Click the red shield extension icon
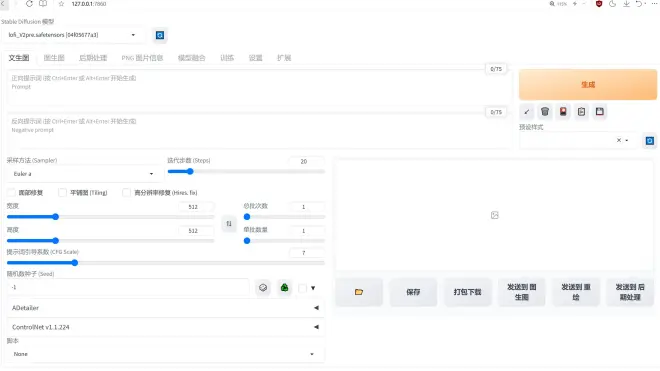660x371 pixels. [x=599, y=4]
